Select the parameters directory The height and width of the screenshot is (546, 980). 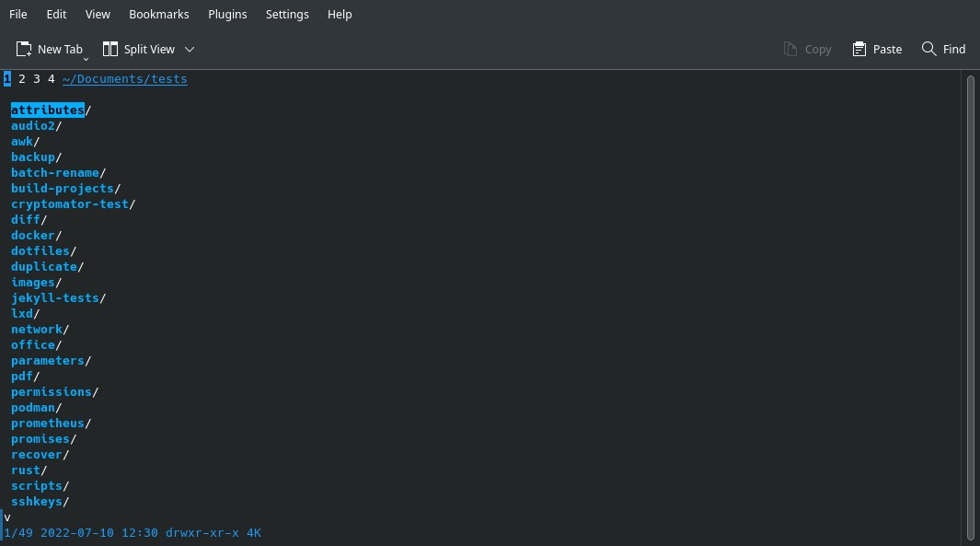coord(48,360)
